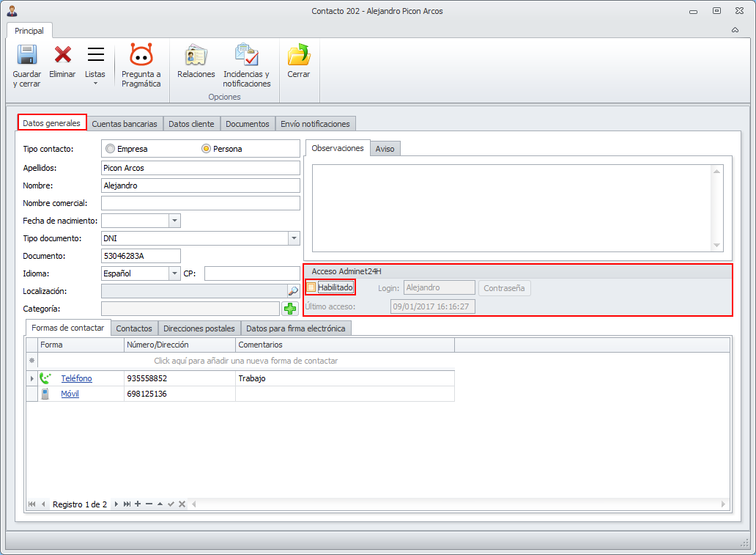This screenshot has width=756, height=555.
Task: Click Observaciones scrollbar up arrow
Action: (717, 172)
